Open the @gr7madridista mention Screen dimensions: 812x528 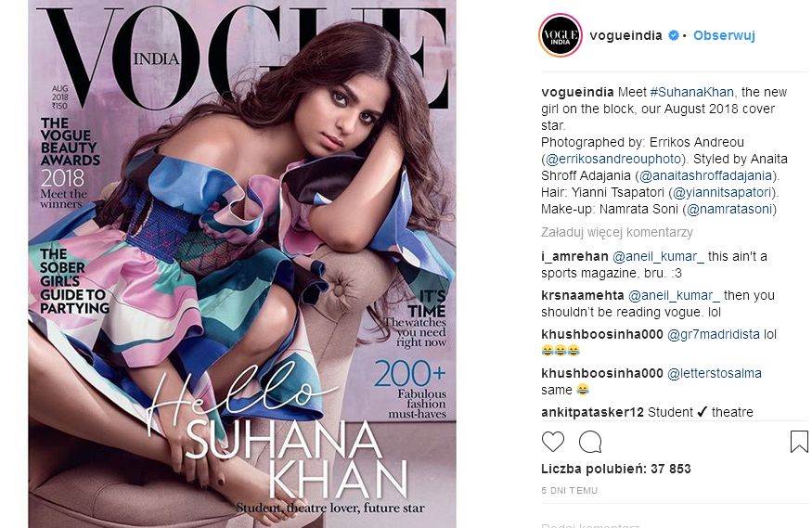pos(713,334)
